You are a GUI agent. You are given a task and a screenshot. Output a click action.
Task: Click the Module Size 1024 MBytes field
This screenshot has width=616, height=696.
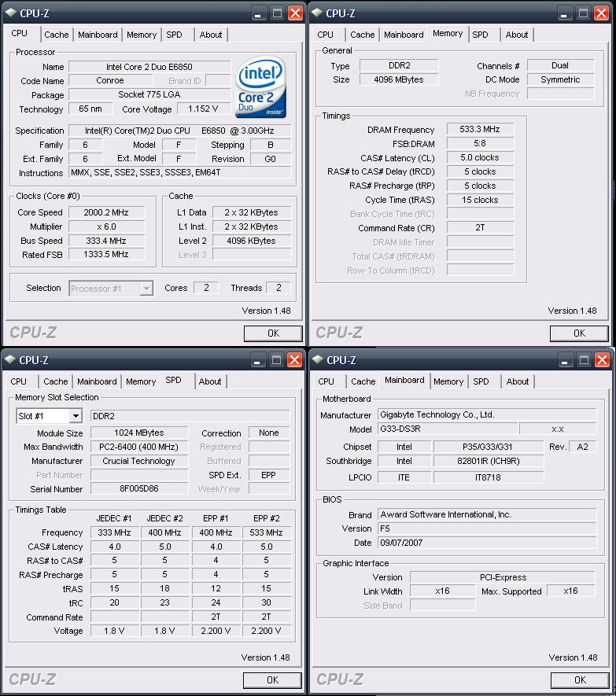click(139, 433)
